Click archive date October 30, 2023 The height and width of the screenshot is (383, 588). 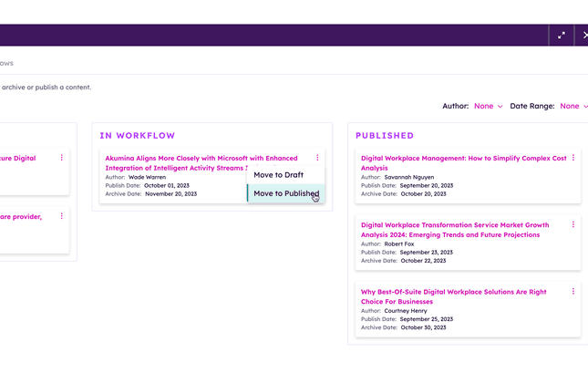pyautogui.click(x=423, y=327)
